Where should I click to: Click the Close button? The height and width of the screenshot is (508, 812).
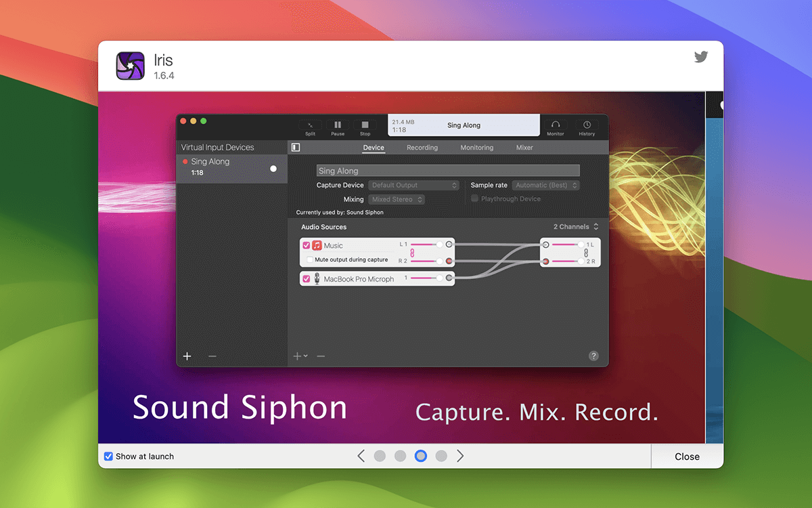pyautogui.click(x=687, y=457)
